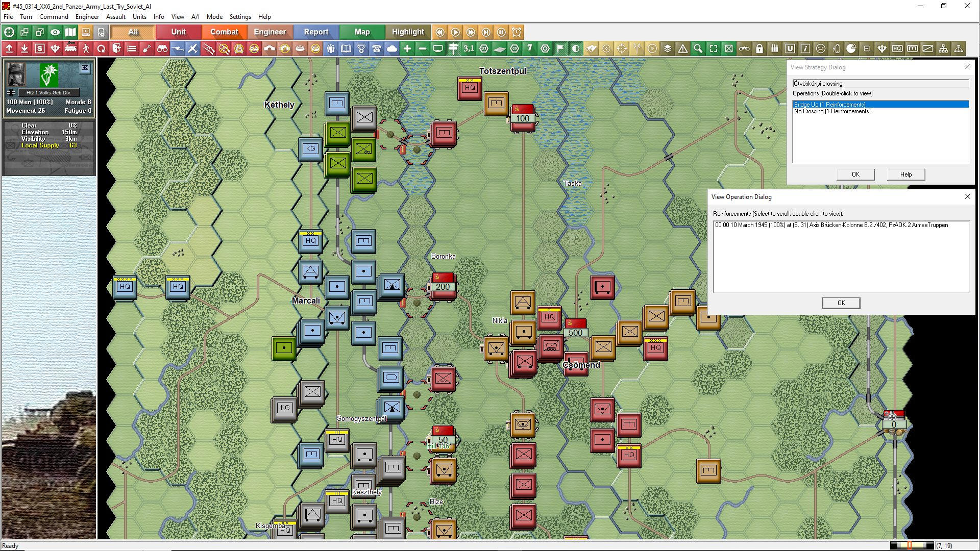Click the unit info i icon
Viewport: 980px width, 551px height.
coord(805,48)
